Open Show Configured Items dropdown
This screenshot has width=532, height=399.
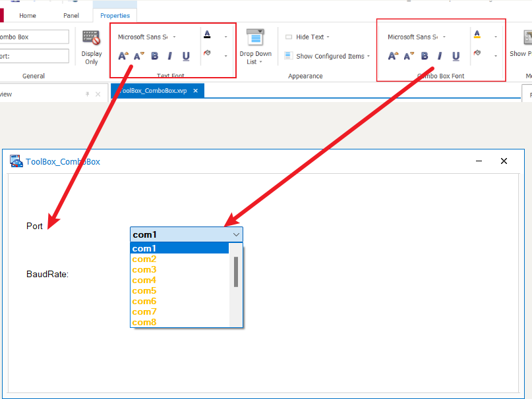[x=369, y=56]
